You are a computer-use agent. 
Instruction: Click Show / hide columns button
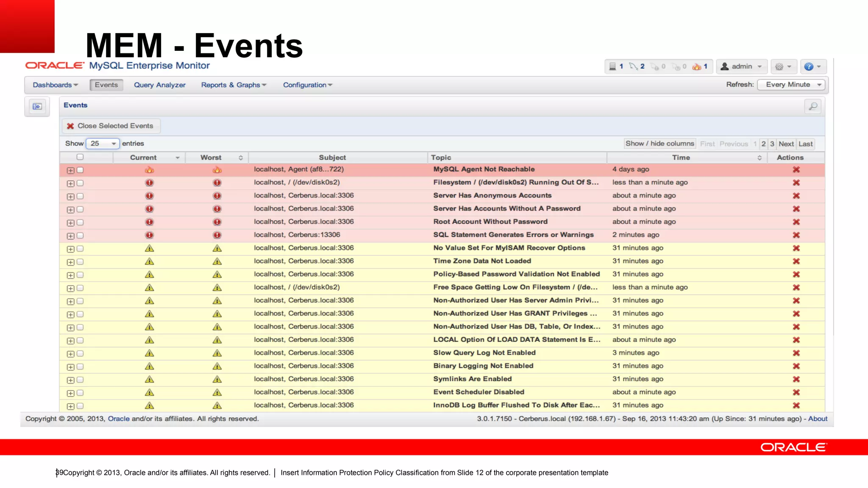click(660, 144)
